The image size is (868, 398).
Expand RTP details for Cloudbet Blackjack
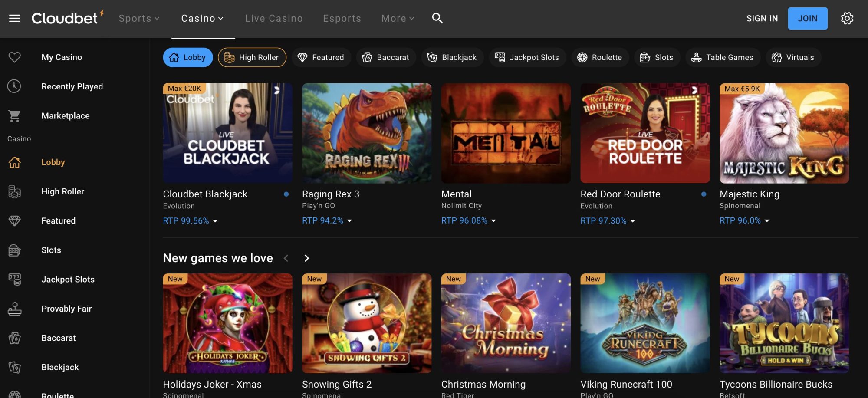pyautogui.click(x=215, y=221)
